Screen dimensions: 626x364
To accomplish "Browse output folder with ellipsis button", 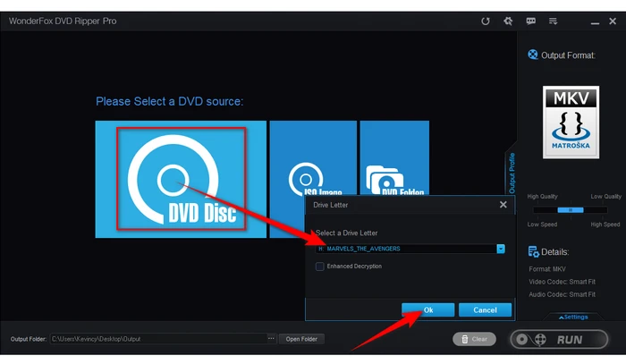I will tap(271, 338).
